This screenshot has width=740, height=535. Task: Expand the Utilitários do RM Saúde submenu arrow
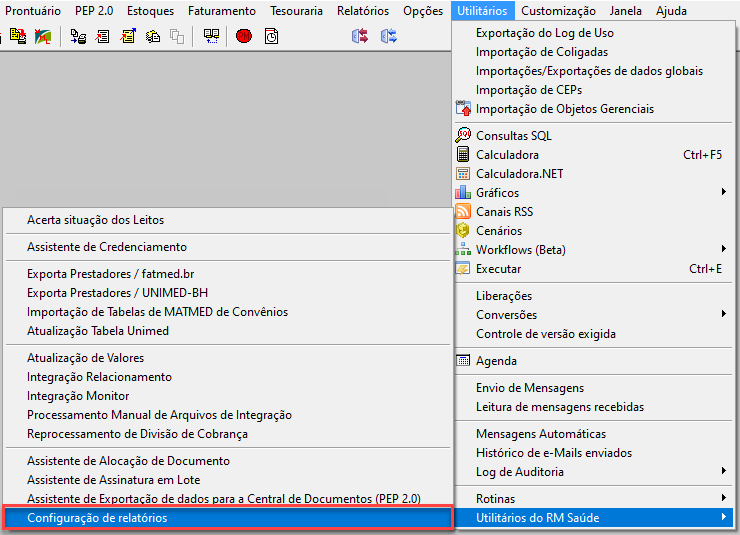pyautogui.click(x=723, y=517)
